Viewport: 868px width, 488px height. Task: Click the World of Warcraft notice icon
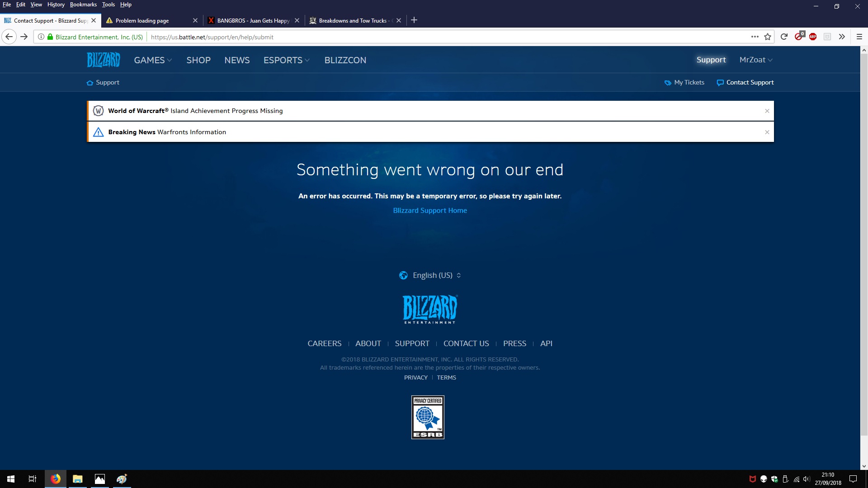(x=98, y=111)
